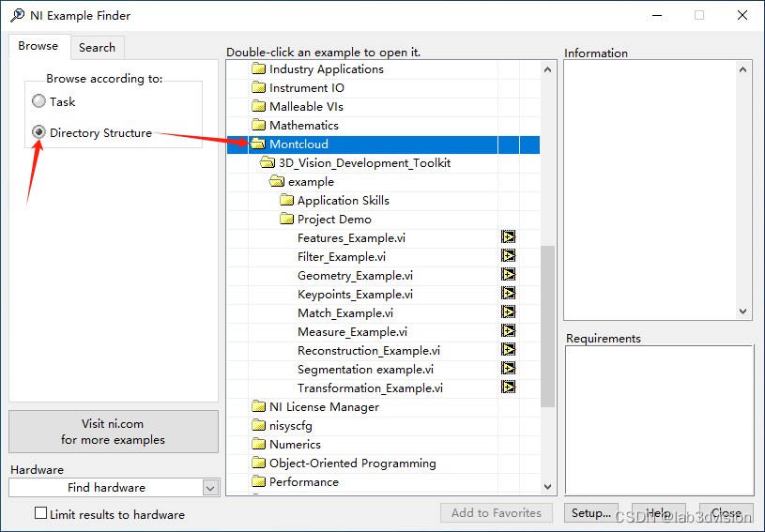Click the VI icon beside Transformation_Example.vi
Viewport: 765px width, 532px height.
(508, 388)
